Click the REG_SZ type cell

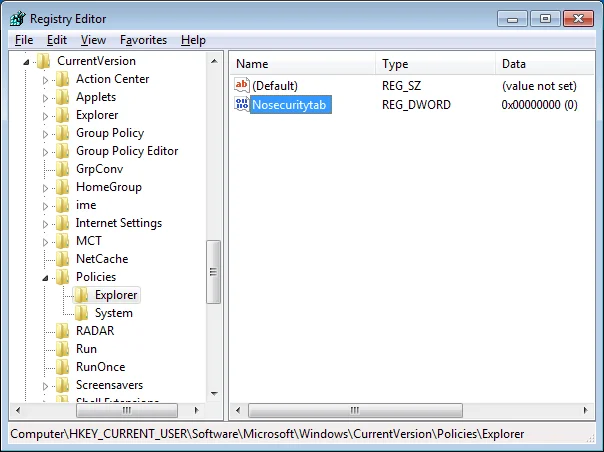point(401,86)
